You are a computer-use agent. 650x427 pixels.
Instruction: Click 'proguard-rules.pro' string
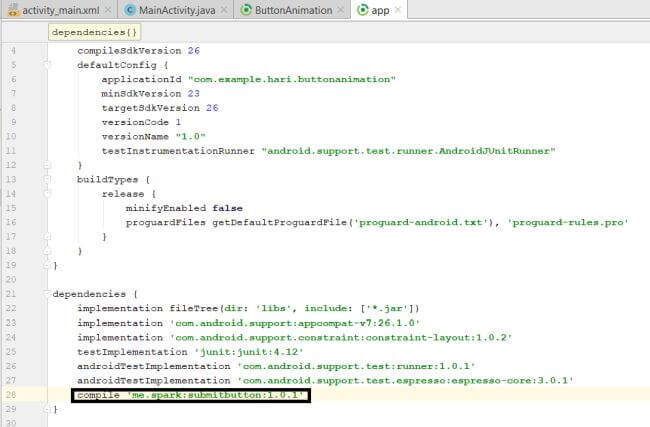point(568,223)
